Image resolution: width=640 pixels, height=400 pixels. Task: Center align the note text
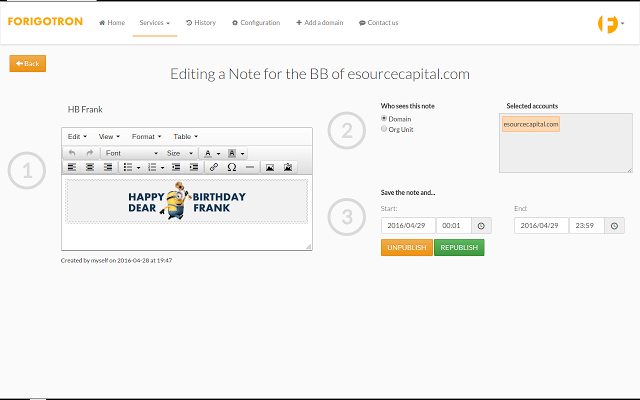89,167
